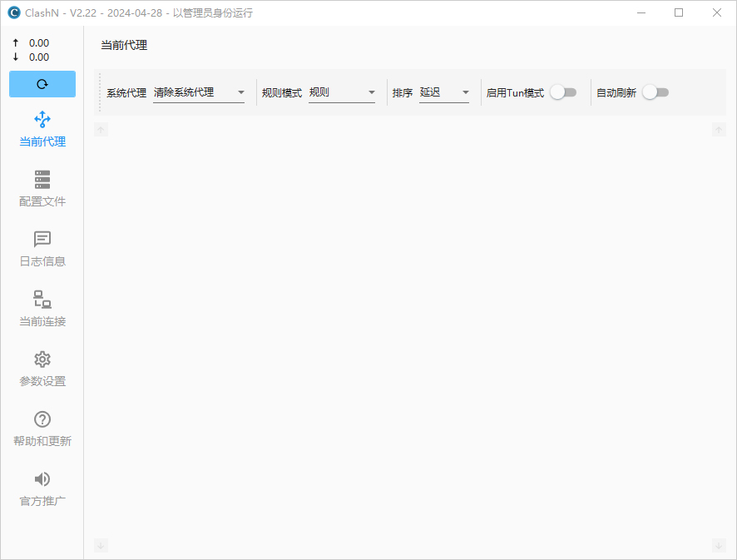
Task: Open the 配置文件 server profiles icon
Action: [42, 180]
